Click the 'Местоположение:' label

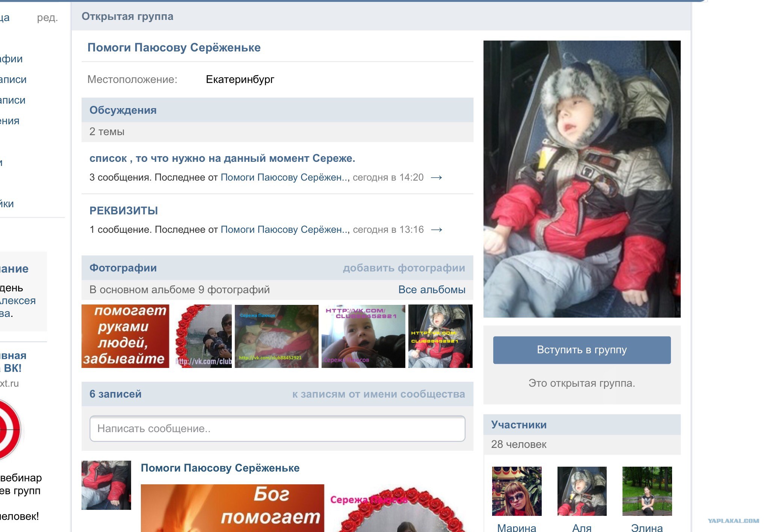point(132,80)
